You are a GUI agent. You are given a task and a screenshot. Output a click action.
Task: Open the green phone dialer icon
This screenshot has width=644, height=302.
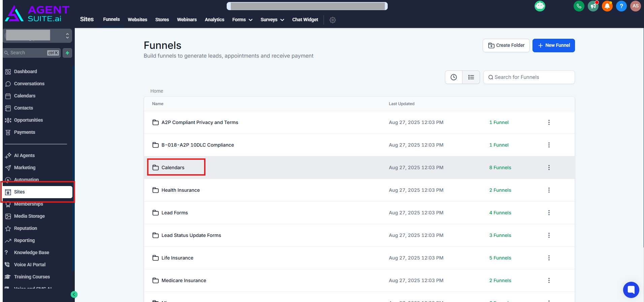579,6
